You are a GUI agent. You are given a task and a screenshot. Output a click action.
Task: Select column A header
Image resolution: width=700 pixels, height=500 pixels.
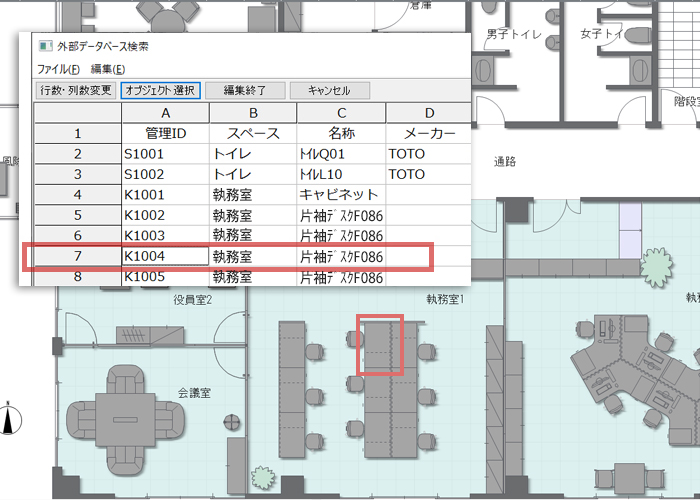(165, 112)
